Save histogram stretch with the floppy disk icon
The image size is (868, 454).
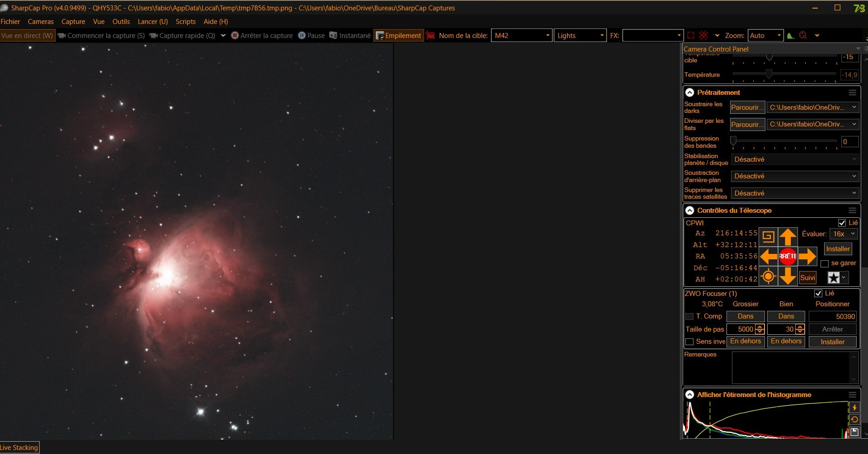854,432
